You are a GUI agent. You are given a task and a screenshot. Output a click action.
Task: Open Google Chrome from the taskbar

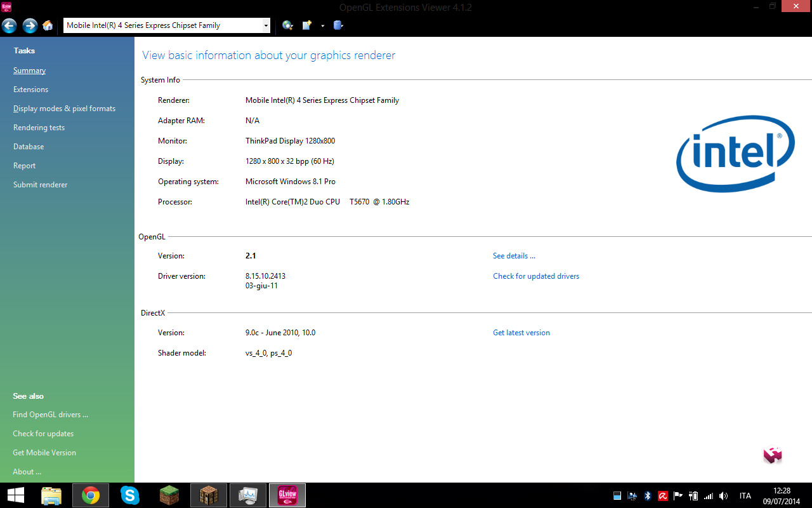tap(91, 495)
